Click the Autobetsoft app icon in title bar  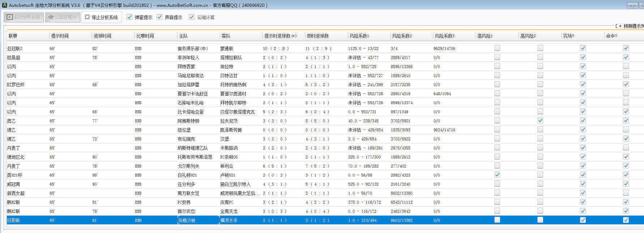(5, 5)
